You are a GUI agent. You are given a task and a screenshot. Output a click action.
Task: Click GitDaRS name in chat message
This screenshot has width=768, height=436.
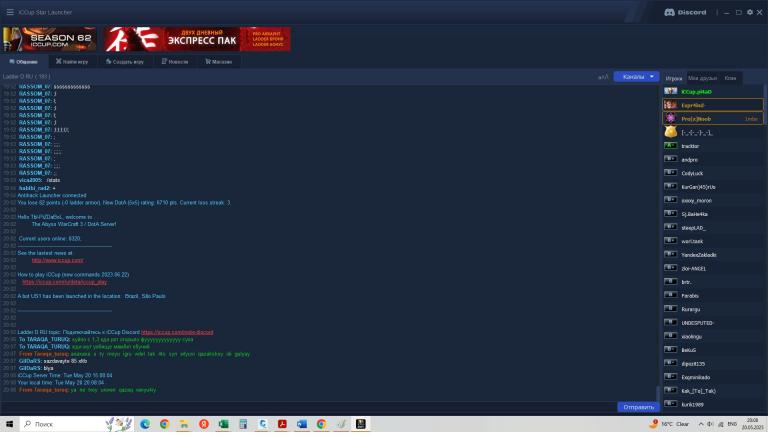30,361
